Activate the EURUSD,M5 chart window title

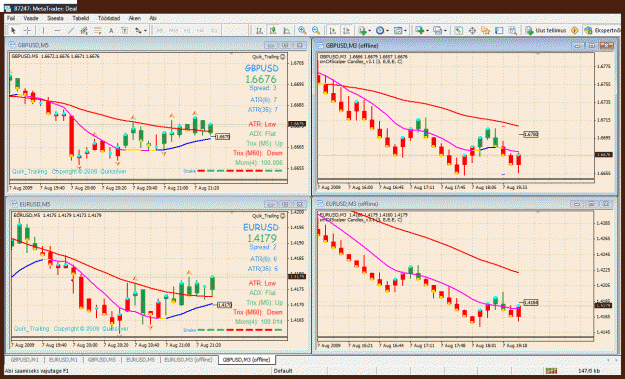(x=35, y=204)
